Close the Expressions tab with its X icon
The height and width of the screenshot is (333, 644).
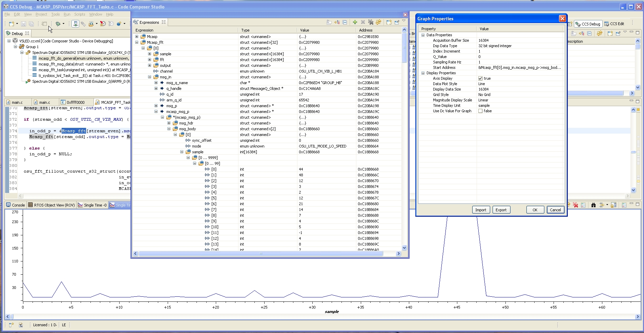click(164, 22)
